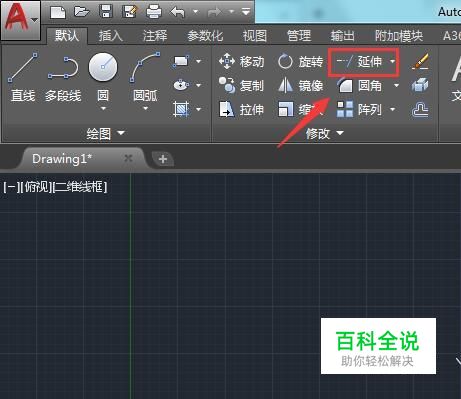
Task: Open the undo history dropdown arrow
Action: pyautogui.click(x=196, y=12)
